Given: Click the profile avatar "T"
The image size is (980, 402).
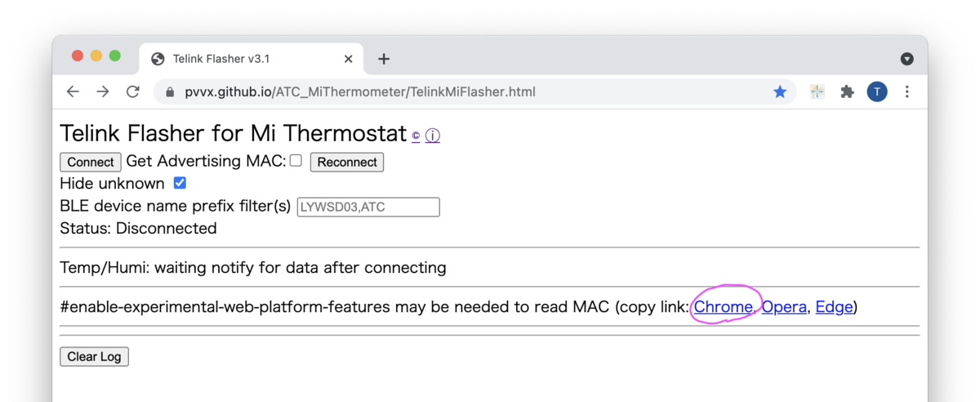Looking at the screenshot, I should (877, 92).
